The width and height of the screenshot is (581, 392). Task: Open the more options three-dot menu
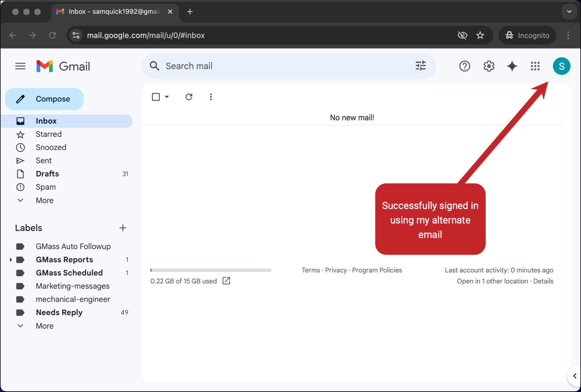pyautogui.click(x=210, y=97)
